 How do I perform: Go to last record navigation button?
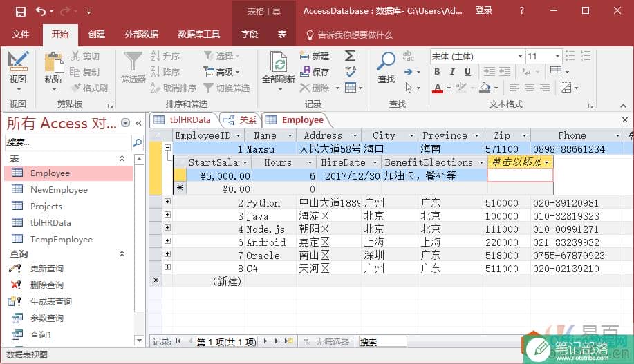[x=277, y=341]
